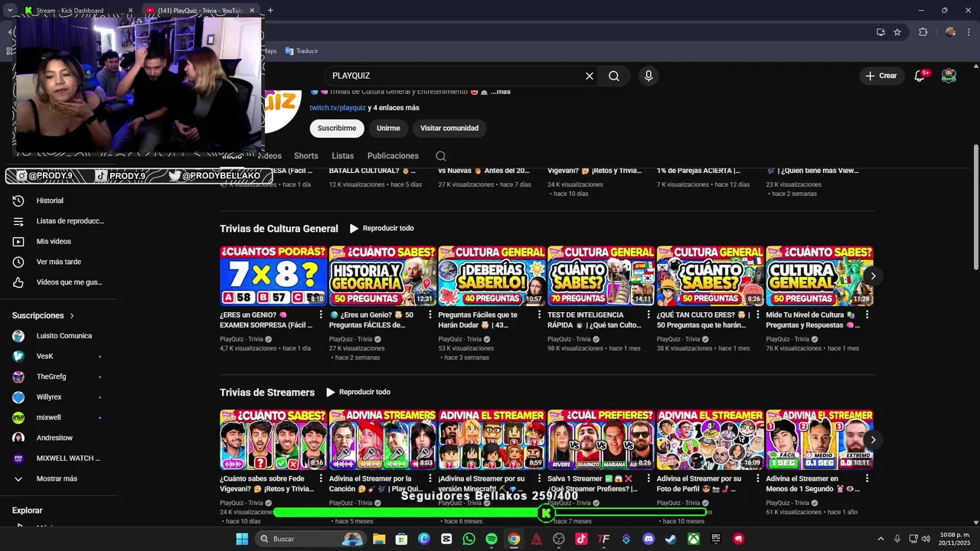Open options for TEST DE INTELIGENCIA RÁPIDA video
This screenshot has height=551, width=980.
click(648, 315)
